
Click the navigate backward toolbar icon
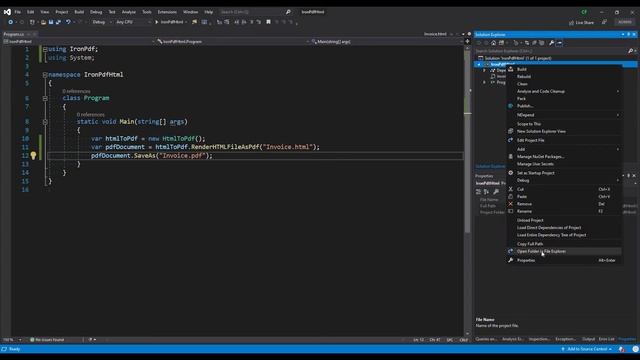(x=10, y=22)
